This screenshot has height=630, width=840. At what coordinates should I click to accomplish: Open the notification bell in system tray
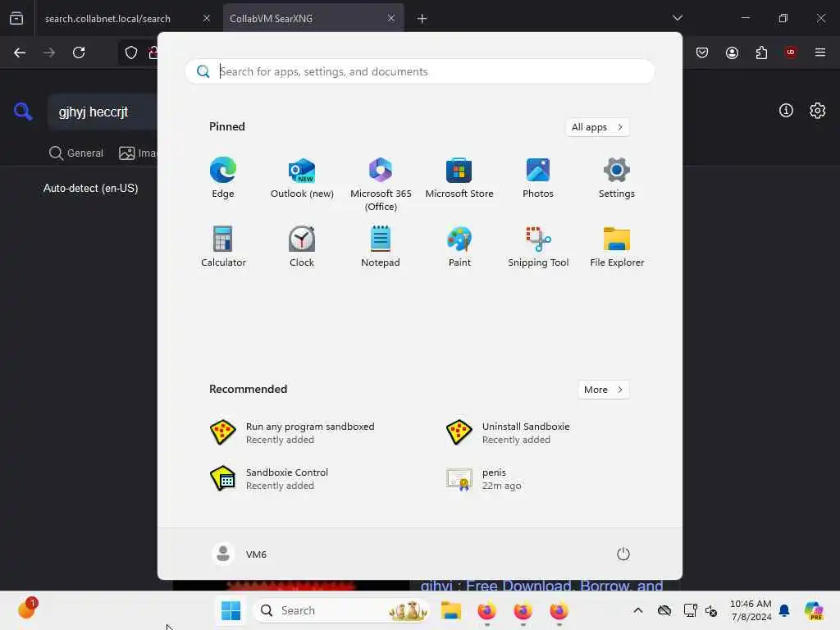tap(784, 610)
